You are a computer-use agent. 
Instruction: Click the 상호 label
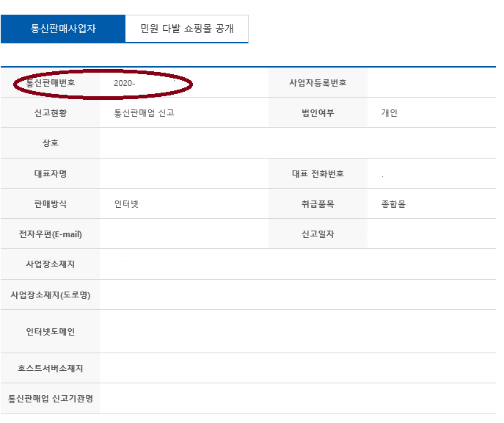point(51,142)
